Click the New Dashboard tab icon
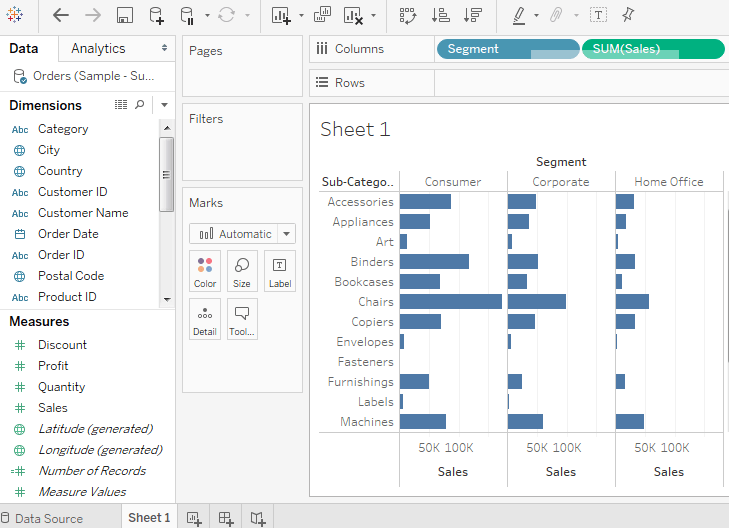729x528 pixels. tap(226, 518)
